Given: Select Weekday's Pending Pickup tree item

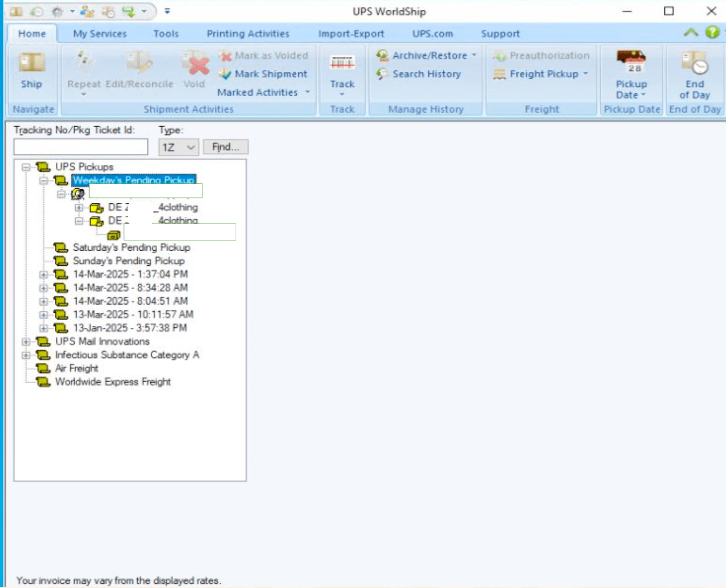Looking at the screenshot, I should (134, 180).
